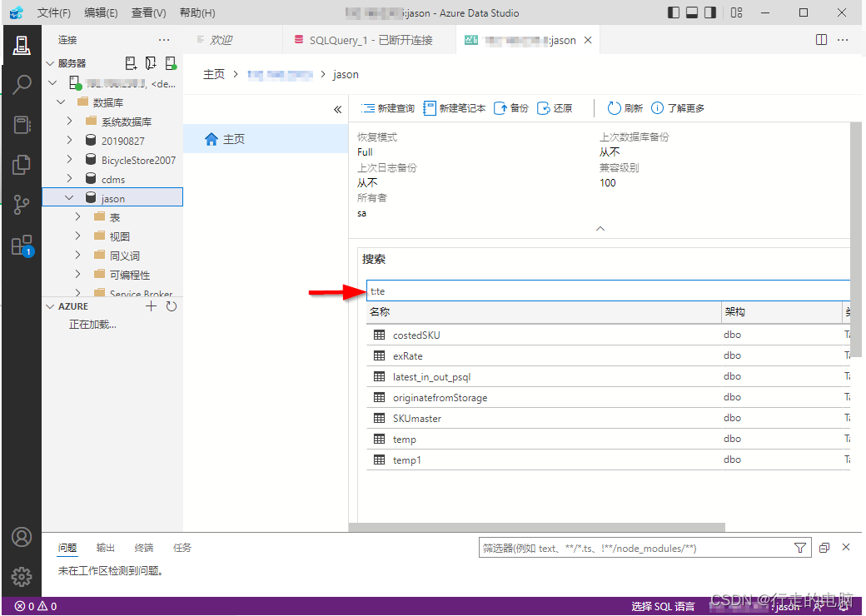This screenshot has width=866, height=616.
Task: Switch to the 终端 panel tab
Action: click(143, 548)
